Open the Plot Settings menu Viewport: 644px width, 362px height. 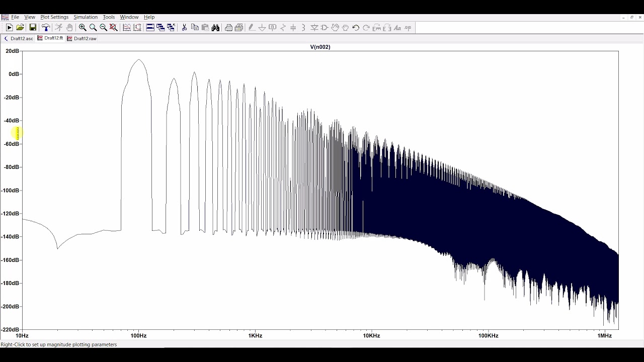pos(54,17)
